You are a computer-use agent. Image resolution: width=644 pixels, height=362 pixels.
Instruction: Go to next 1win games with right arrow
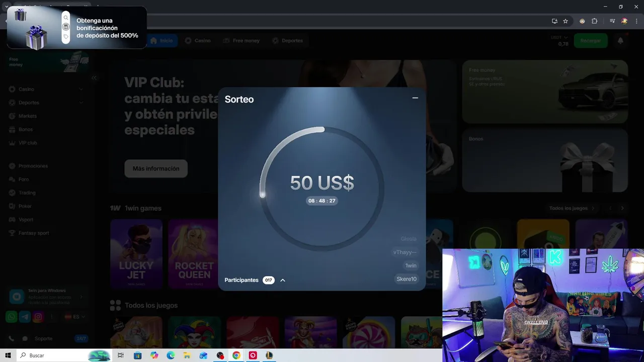click(x=622, y=208)
